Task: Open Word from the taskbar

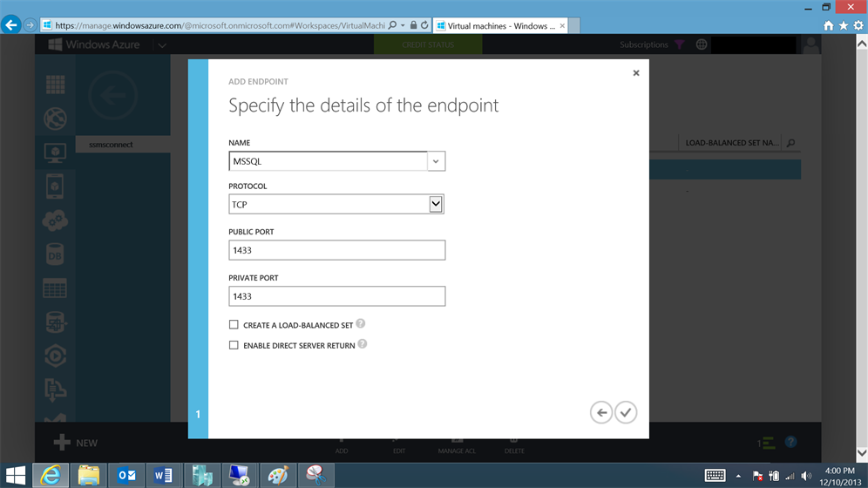Action: [x=164, y=475]
